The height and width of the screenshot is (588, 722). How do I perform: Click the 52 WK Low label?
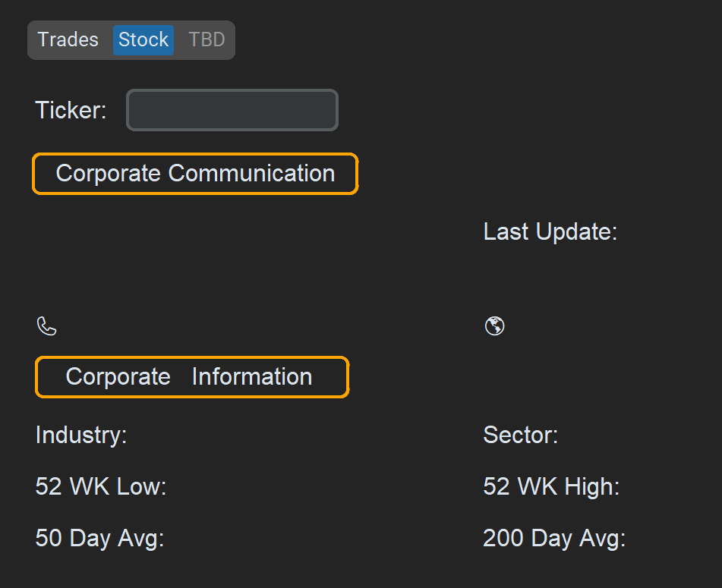click(x=100, y=486)
